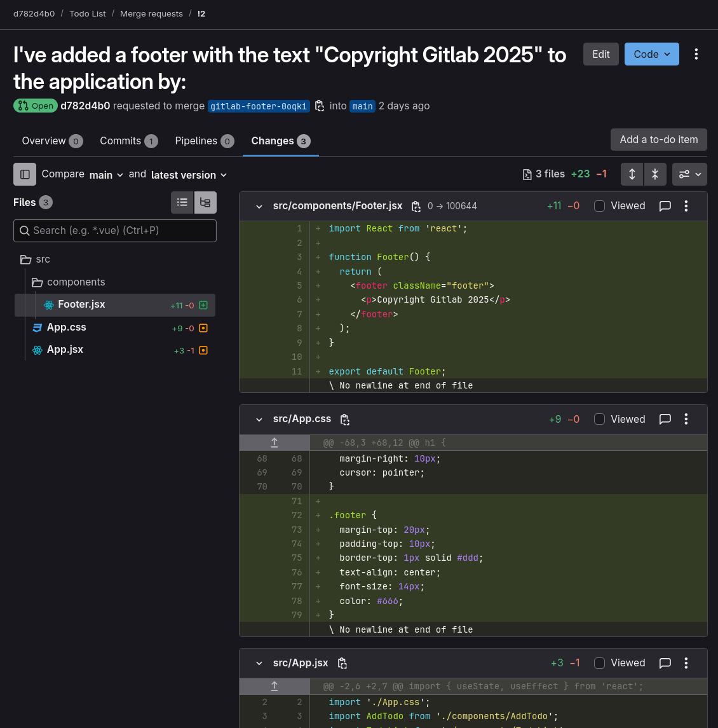Screen dimensions: 718x728
Task: Switch file browser to tree view
Action: 205,202
